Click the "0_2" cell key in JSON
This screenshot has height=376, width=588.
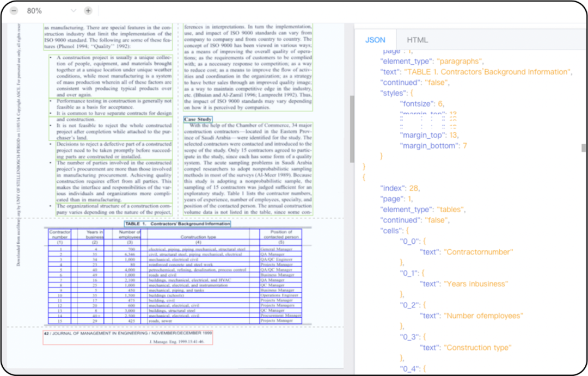[408, 305]
